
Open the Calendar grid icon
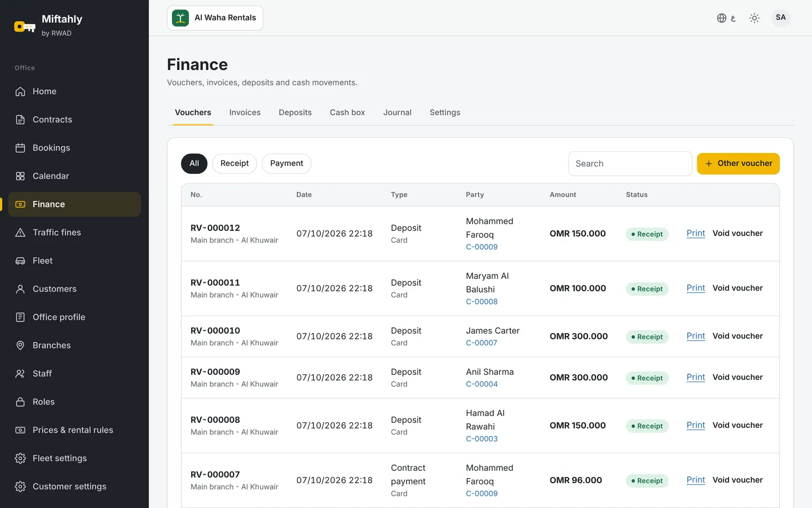(20, 176)
